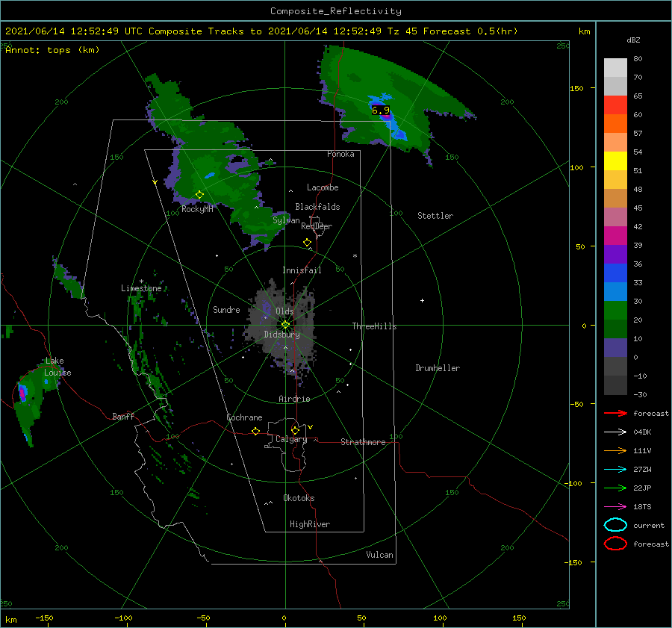Click the Limestone label

[141, 288]
